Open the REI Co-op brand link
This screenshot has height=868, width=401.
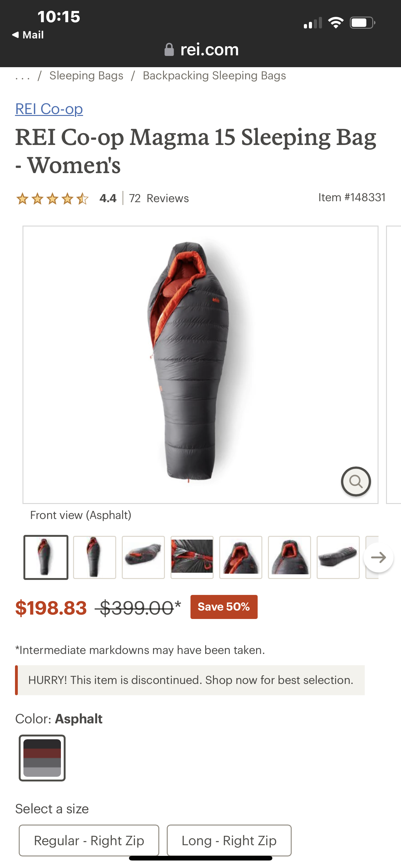(49, 109)
